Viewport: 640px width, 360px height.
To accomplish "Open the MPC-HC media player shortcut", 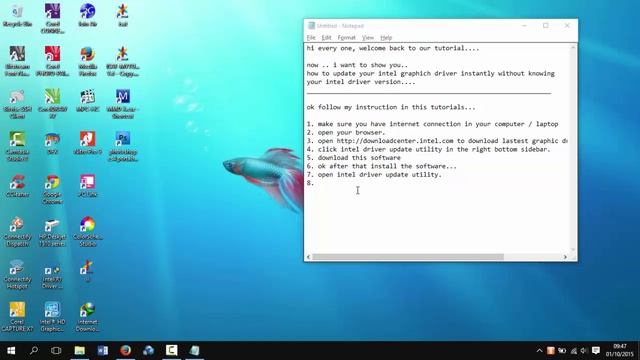I will [87, 101].
